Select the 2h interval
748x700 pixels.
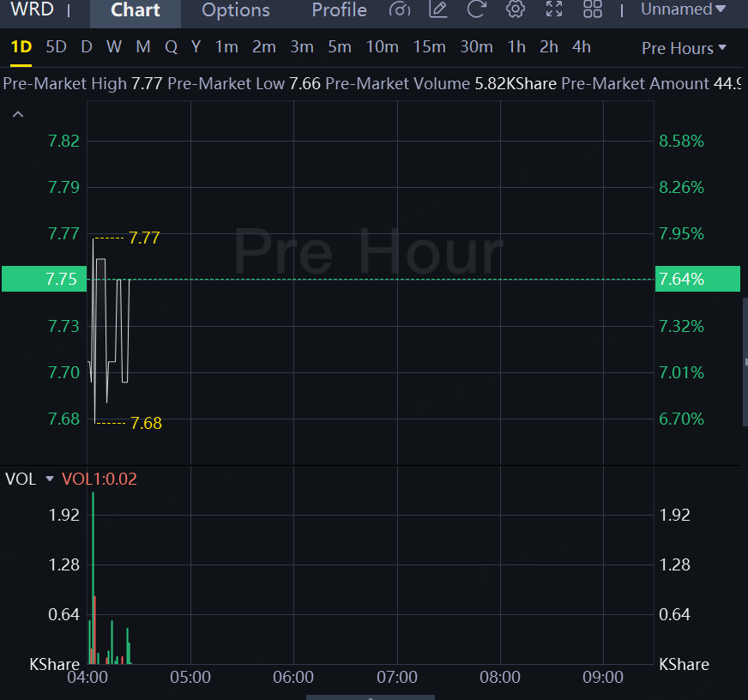pos(549,47)
